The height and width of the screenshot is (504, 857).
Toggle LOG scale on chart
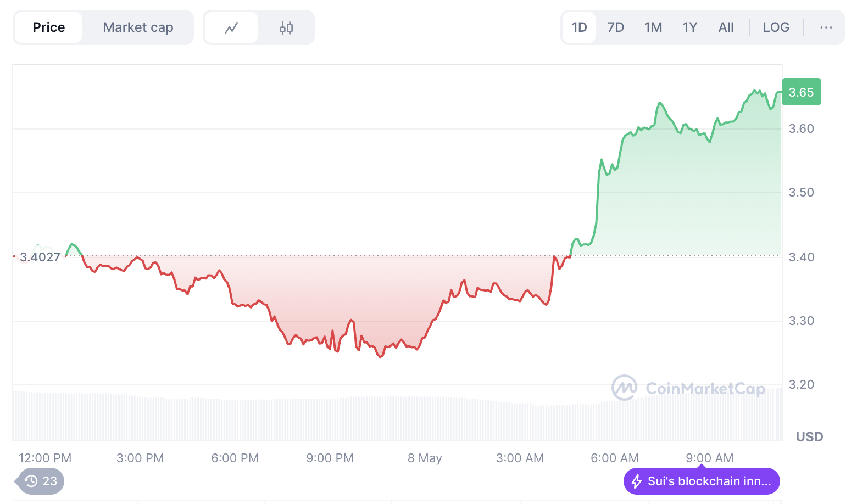click(776, 27)
